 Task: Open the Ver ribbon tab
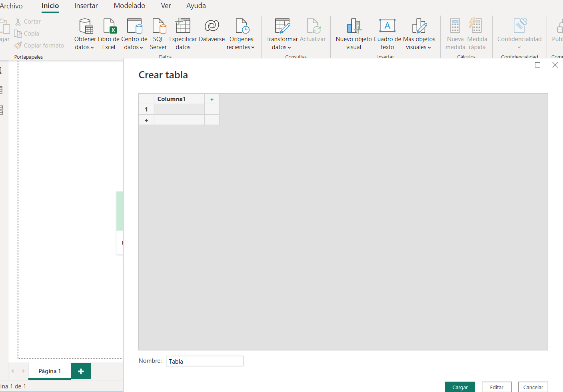166,6
